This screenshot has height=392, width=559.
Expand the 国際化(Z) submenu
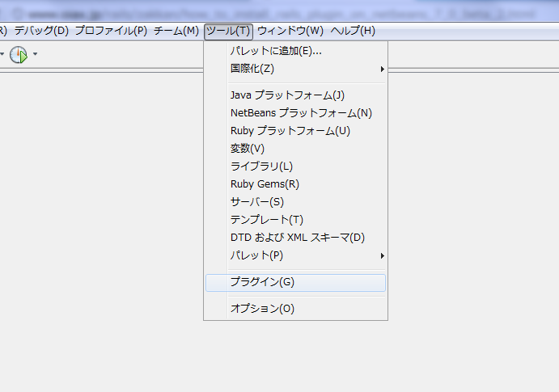[295, 69]
